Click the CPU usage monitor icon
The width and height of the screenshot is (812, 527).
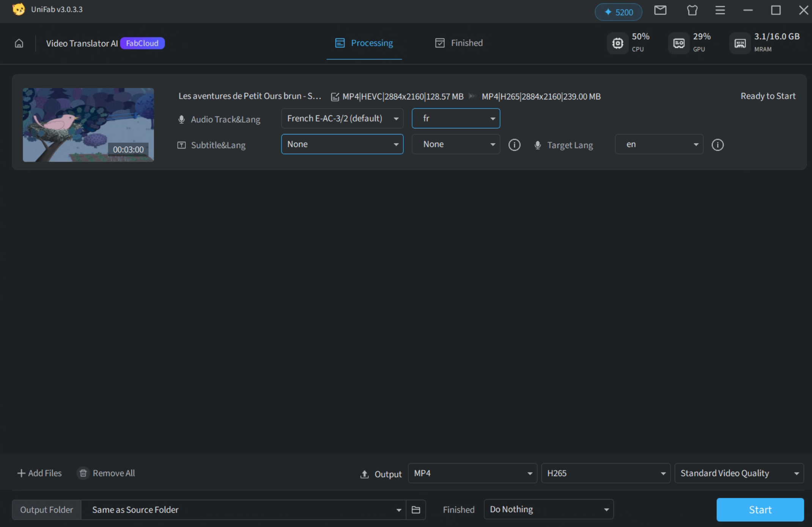617,43
